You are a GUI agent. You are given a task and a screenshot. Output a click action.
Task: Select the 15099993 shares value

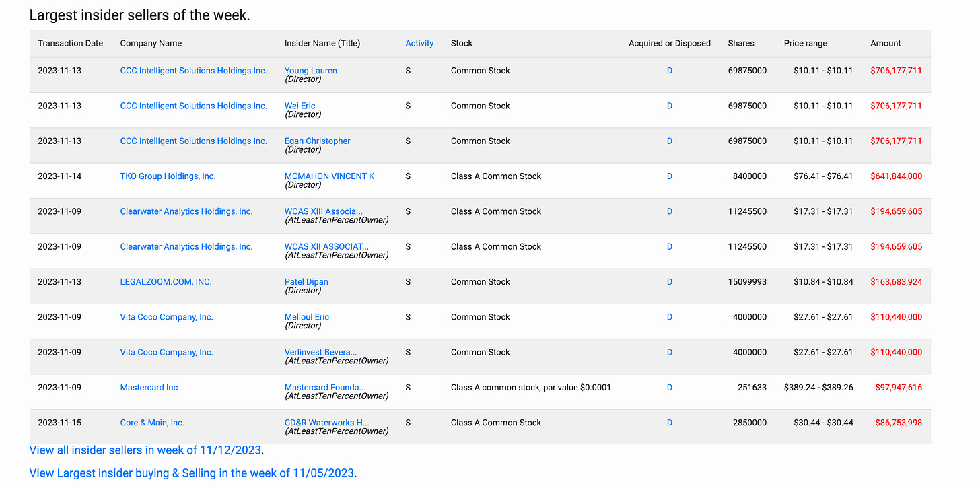click(747, 282)
